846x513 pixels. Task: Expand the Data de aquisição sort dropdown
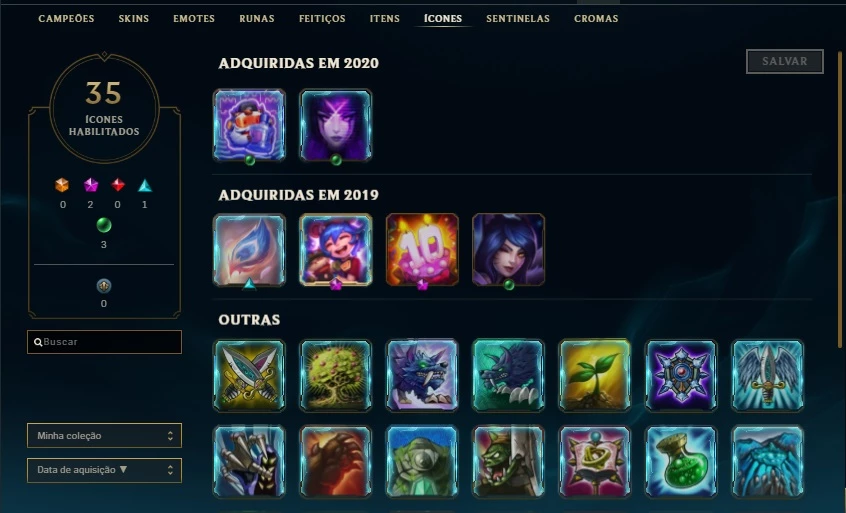coord(104,470)
